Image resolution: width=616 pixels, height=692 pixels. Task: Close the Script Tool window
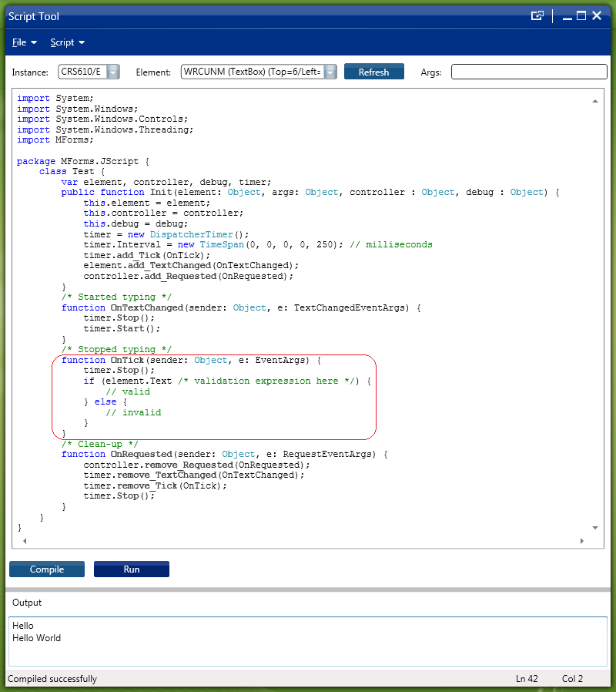[x=597, y=16]
